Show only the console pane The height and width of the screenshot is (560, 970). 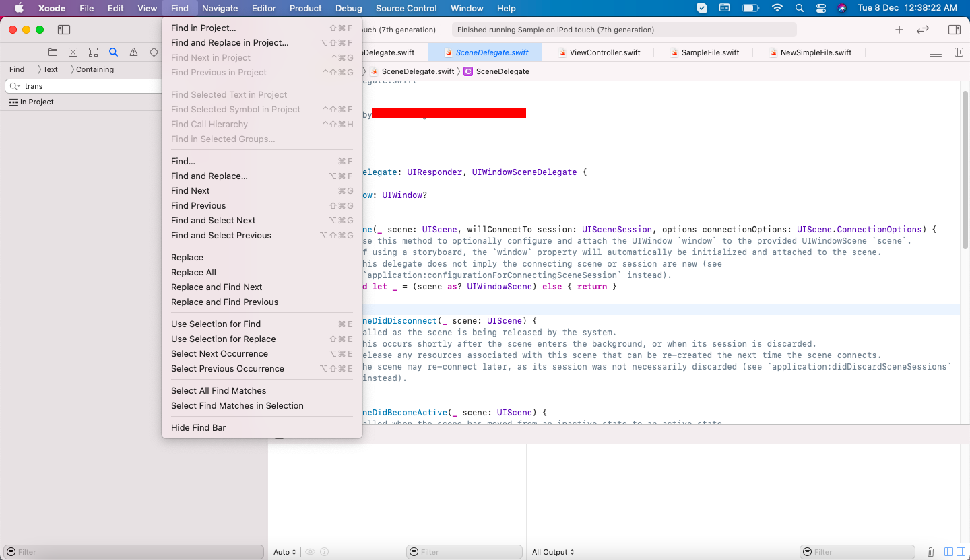coord(961,552)
